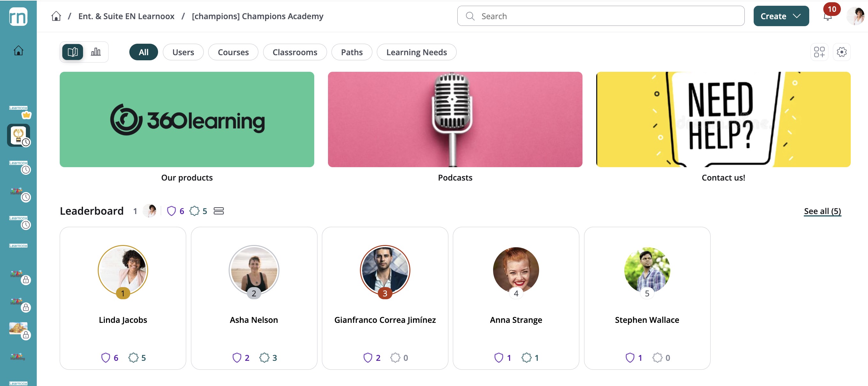Screen dimensions: 868x386
Task: Click the add widget grid icon
Action: tap(819, 52)
